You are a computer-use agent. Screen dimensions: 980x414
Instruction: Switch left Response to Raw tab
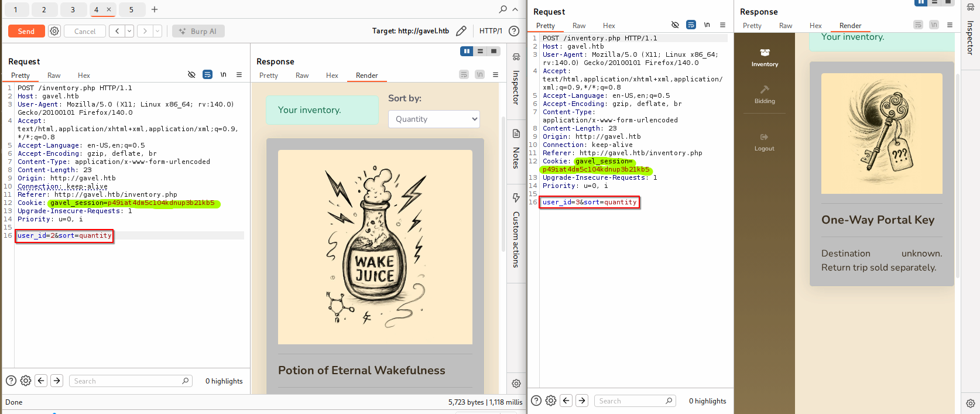302,76
